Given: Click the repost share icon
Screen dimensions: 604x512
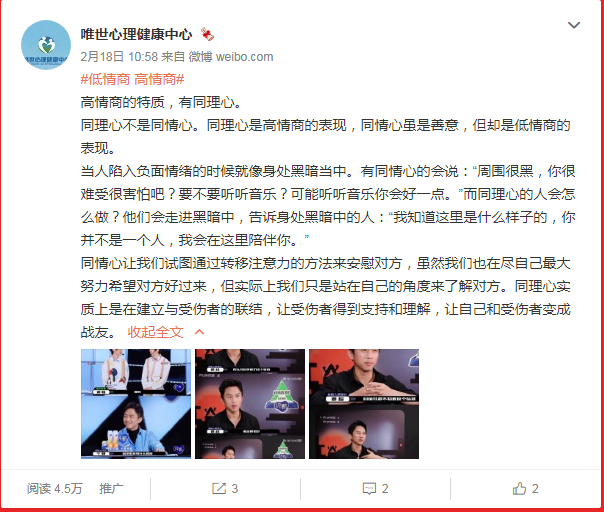Looking at the screenshot, I should click(219, 488).
